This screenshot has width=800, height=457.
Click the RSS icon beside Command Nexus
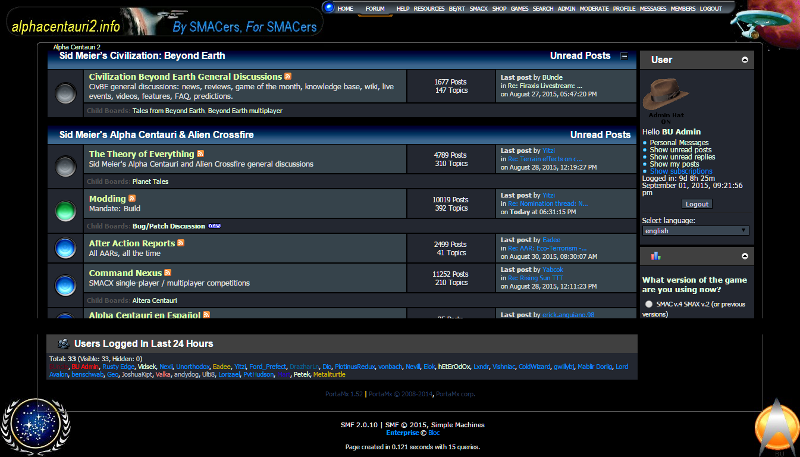[167, 272]
